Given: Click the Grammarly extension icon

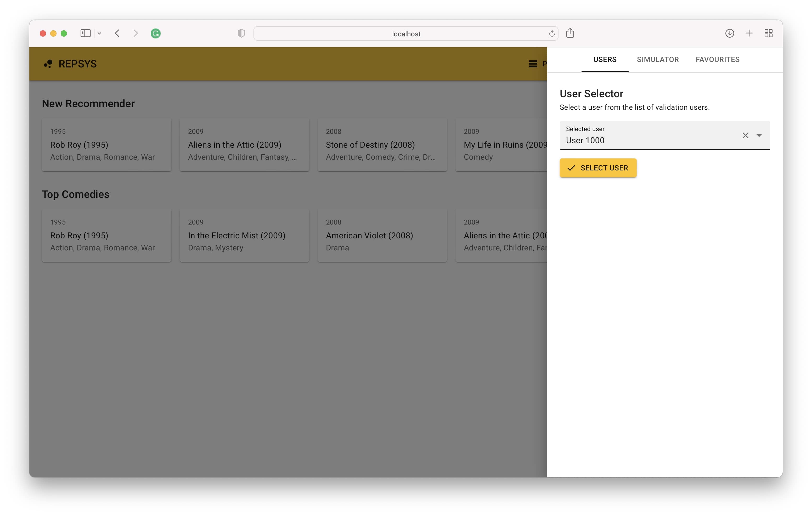Looking at the screenshot, I should (x=155, y=33).
